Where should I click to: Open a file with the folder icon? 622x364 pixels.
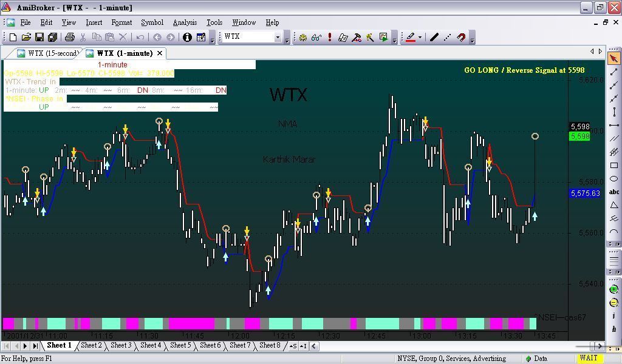26,37
